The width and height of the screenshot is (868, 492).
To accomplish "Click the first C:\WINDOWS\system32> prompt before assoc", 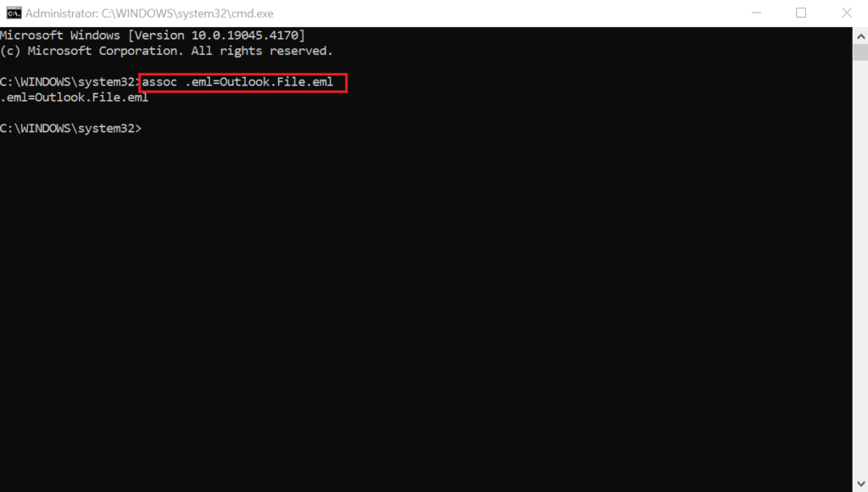I will click(69, 82).
